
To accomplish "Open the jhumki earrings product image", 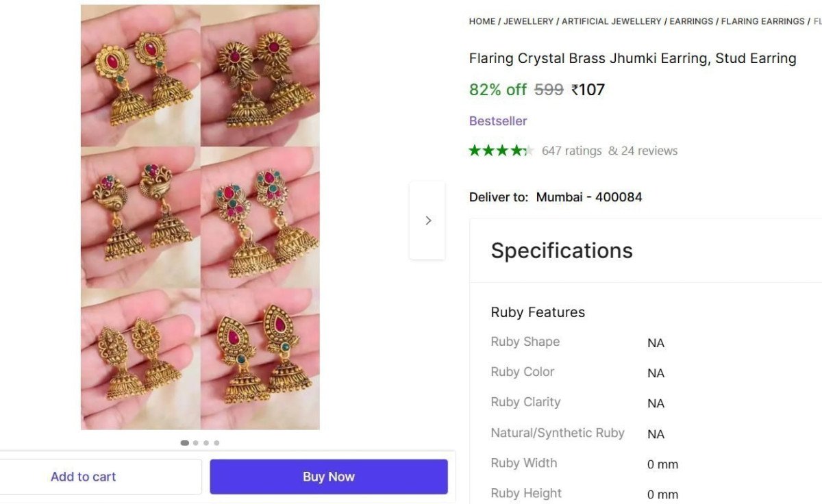I will point(200,217).
